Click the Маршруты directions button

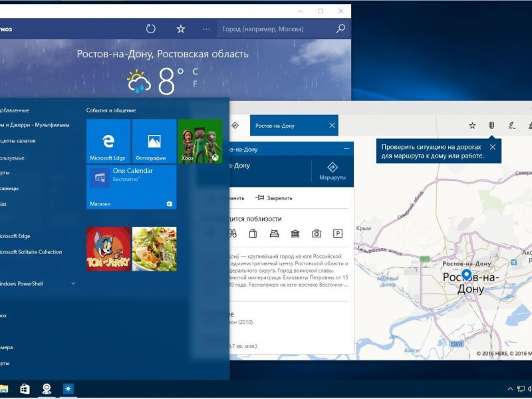[x=332, y=171]
